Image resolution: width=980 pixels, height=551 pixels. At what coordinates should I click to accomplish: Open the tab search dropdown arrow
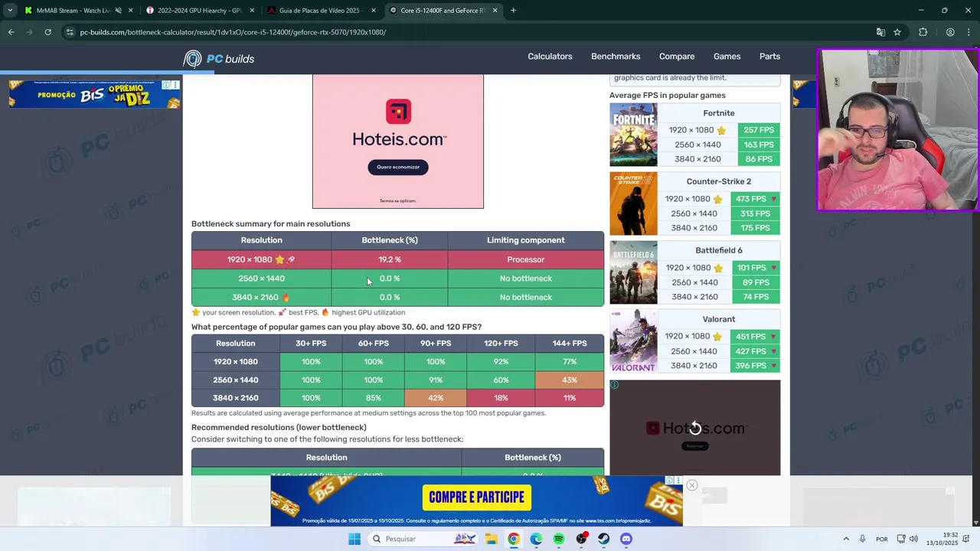(x=9, y=11)
